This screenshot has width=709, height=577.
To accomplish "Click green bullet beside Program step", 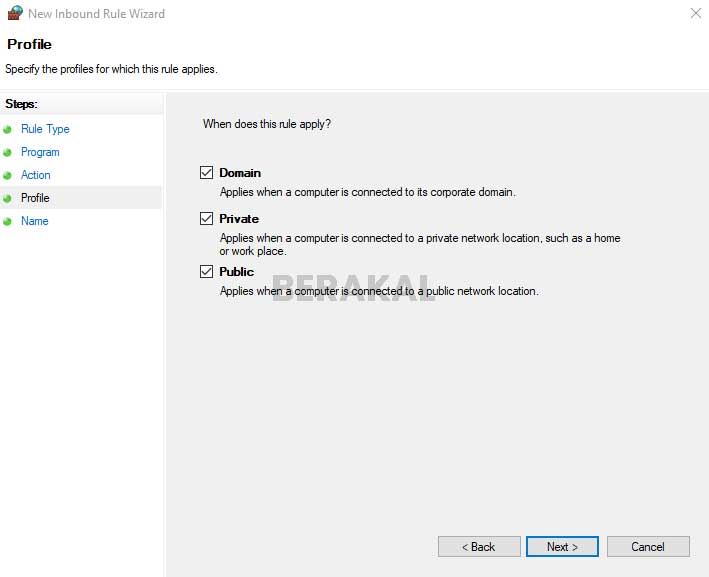I will coord(8,152).
